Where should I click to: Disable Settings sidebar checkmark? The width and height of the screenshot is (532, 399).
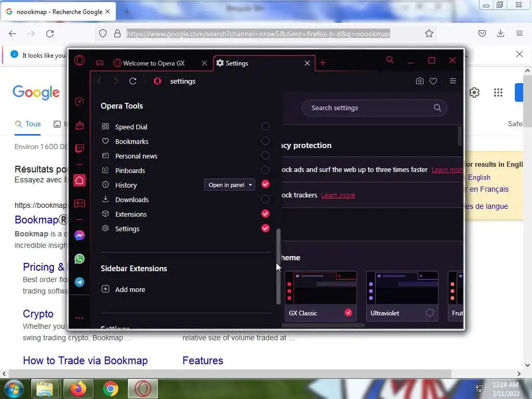coord(265,229)
